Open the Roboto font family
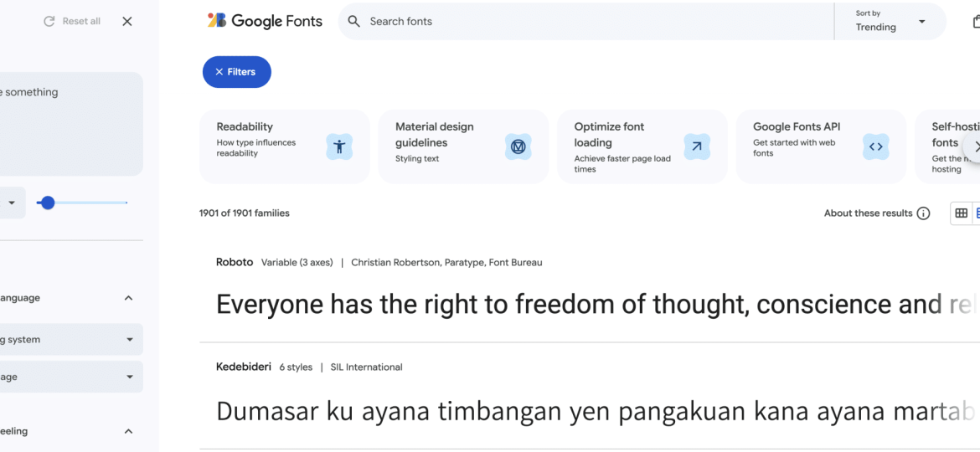 tap(235, 262)
